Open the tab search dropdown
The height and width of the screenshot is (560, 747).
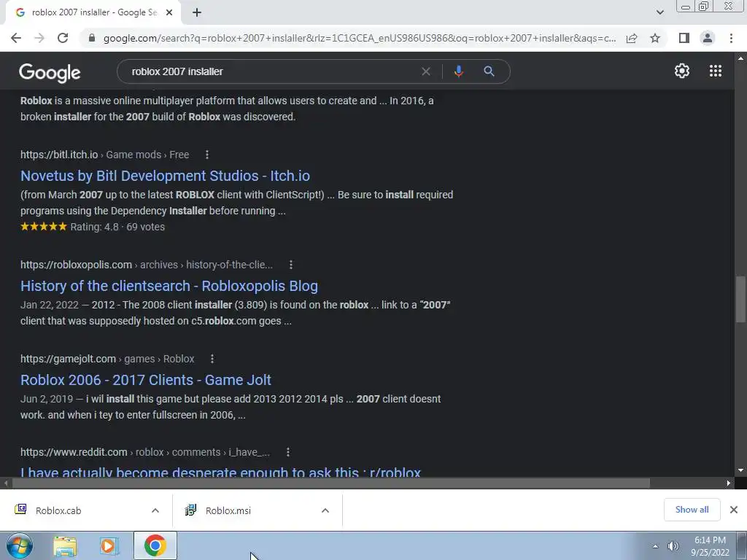pos(659,12)
